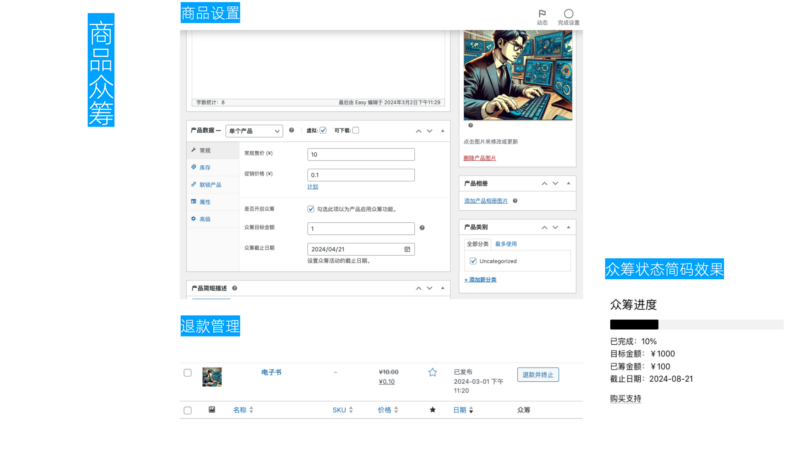Move 产品相册 panel up

point(544,184)
